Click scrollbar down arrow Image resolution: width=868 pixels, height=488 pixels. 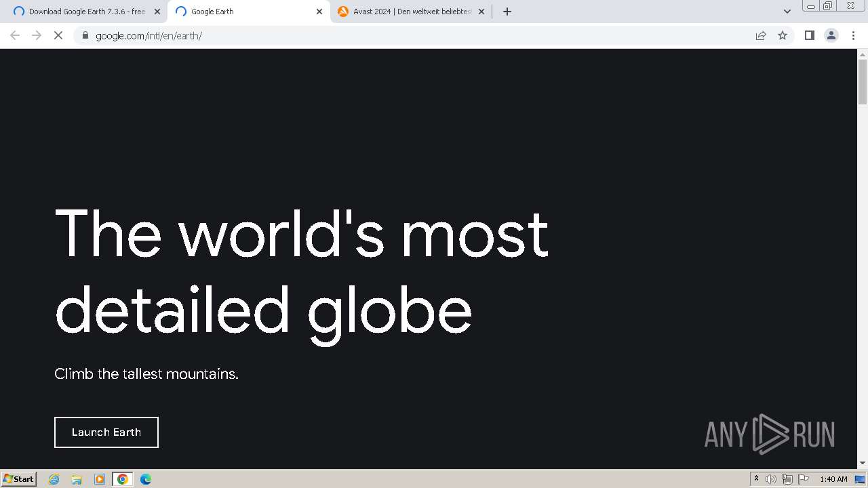(x=863, y=464)
